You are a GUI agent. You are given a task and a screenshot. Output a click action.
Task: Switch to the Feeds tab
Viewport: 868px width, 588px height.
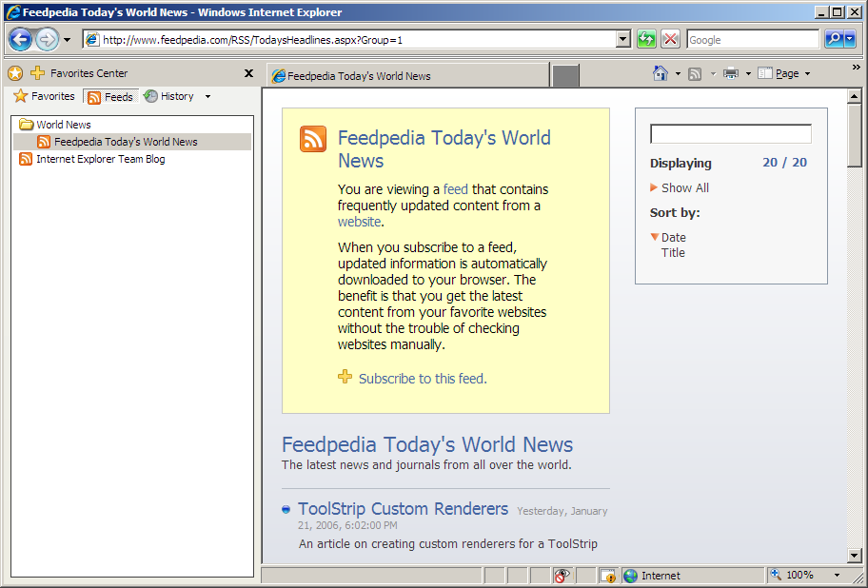(x=110, y=97)
